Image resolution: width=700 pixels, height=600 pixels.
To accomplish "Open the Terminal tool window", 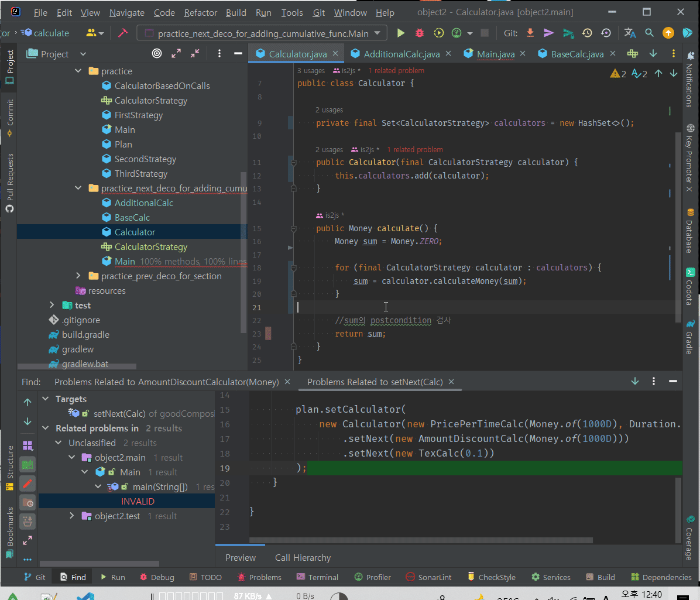I will (x=317, y=577).
